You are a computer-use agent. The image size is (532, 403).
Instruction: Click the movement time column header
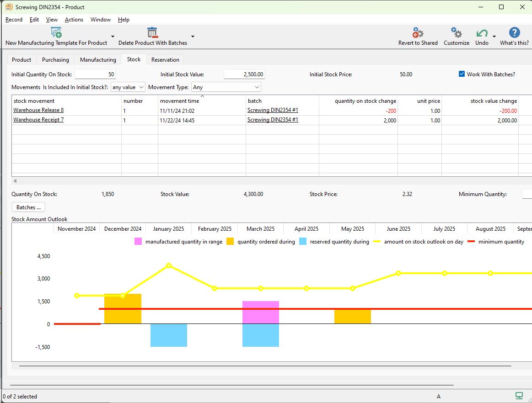pos(180,101)
